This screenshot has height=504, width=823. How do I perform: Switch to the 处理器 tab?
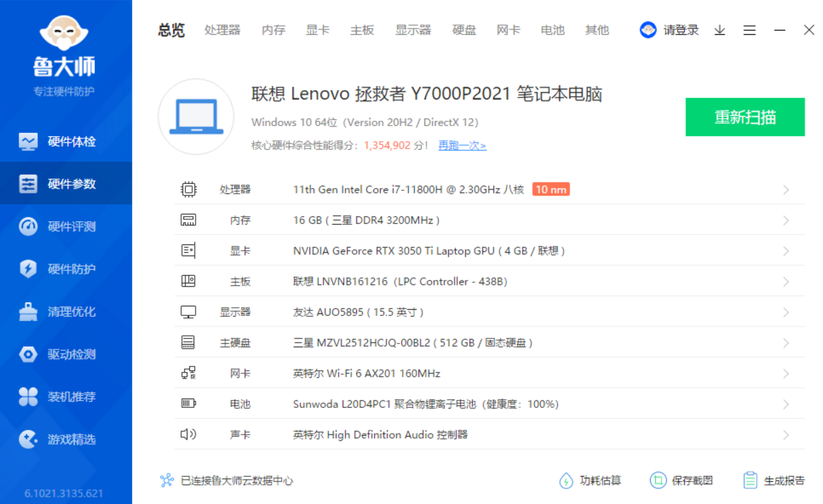coord(223,30)
